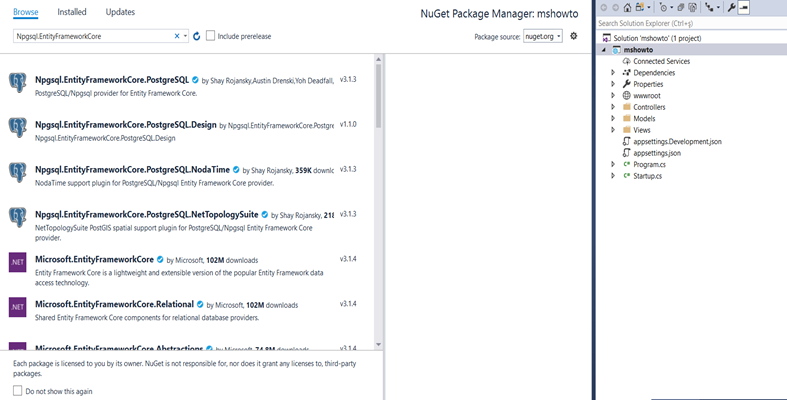This screenshot has height=400, width=787.
Task: Check the Do not show this again box
Action: click(18, 391)
